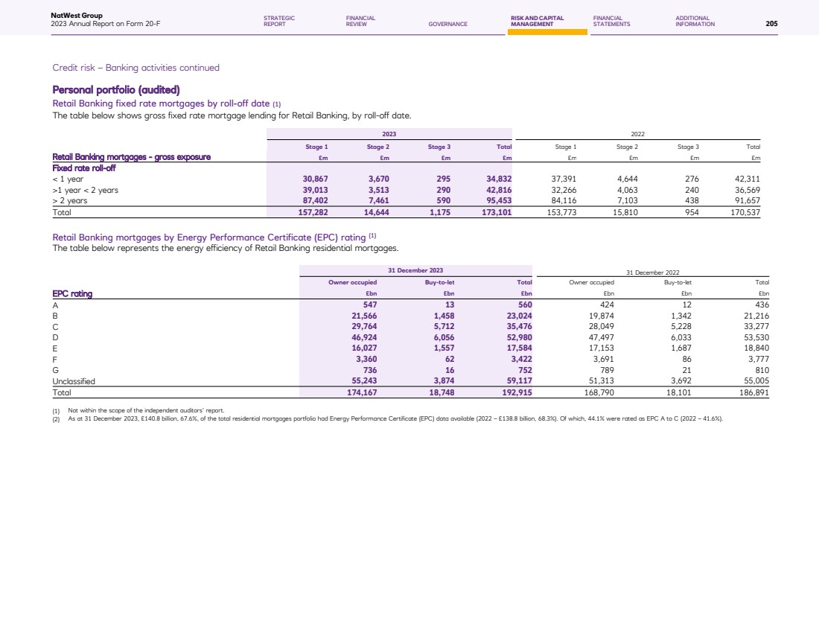Click the 31 December 2023 column header
The image size is (819, 644).
[415, 270]
